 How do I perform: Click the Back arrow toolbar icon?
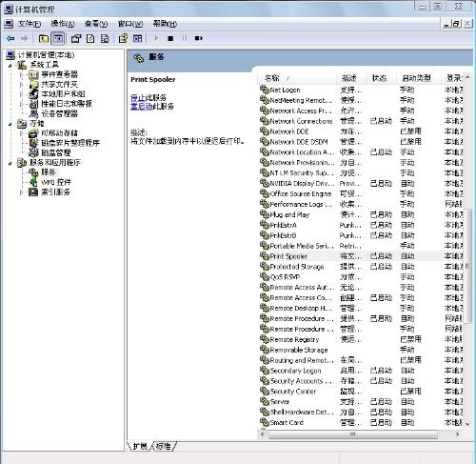[x=10, y=38]
